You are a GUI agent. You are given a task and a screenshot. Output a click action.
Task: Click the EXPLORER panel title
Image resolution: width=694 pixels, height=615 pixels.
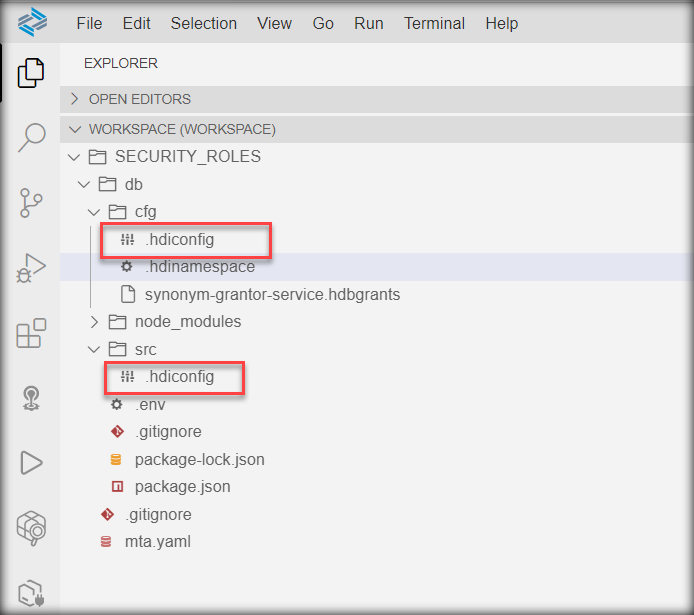pyautogui.click(x=121, y=63)
